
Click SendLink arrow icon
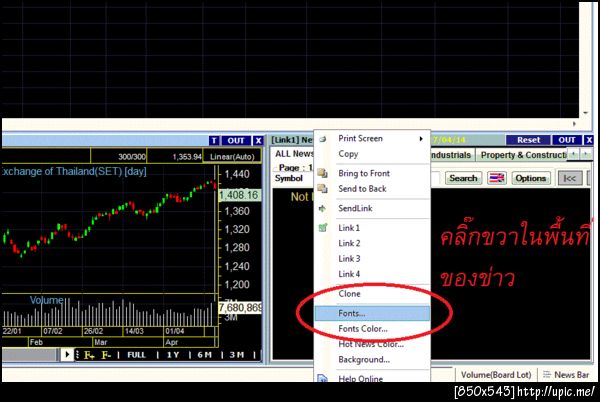[x=323, y=208]
